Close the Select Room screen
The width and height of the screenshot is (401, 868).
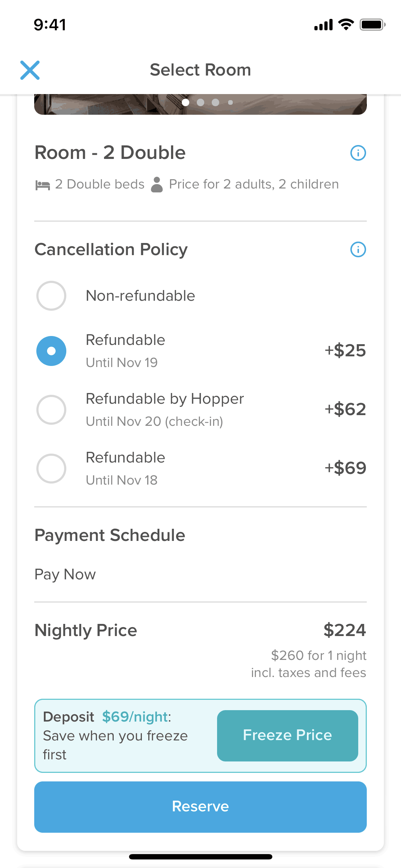pos(30,70)
